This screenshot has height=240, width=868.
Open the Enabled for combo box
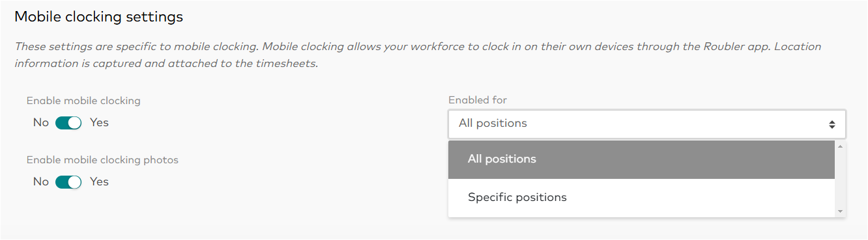click(647, 124)
